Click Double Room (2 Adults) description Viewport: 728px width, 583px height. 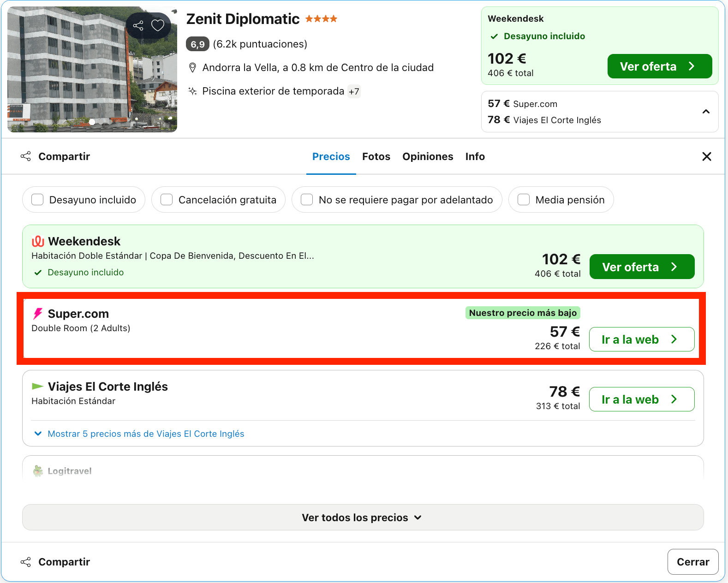pos(81,328)
